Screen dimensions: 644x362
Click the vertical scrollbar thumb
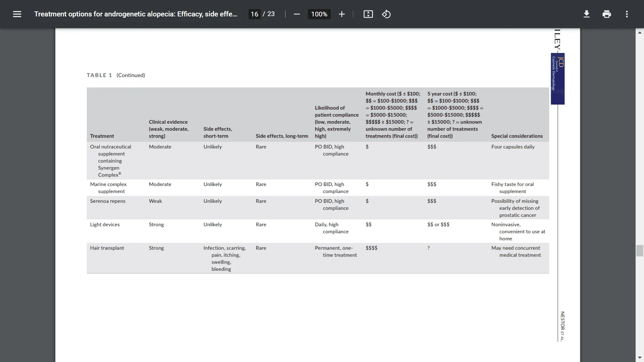click(x=640, y=251)
